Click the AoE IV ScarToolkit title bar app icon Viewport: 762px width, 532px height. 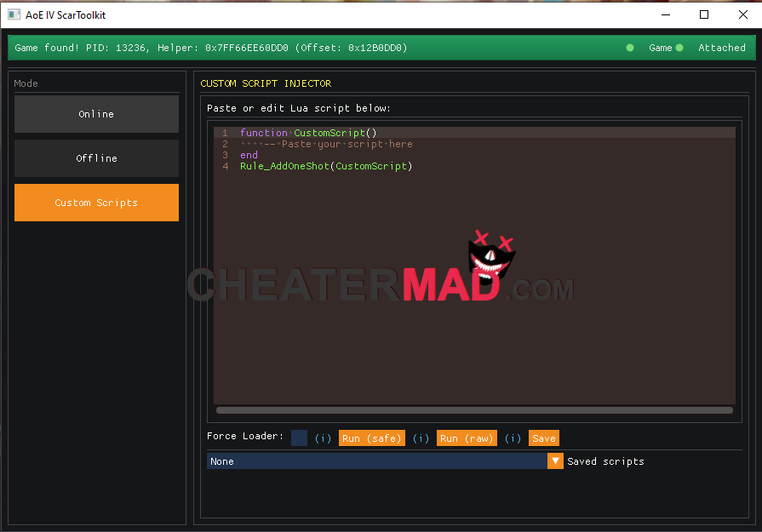[x=14, y=14]
